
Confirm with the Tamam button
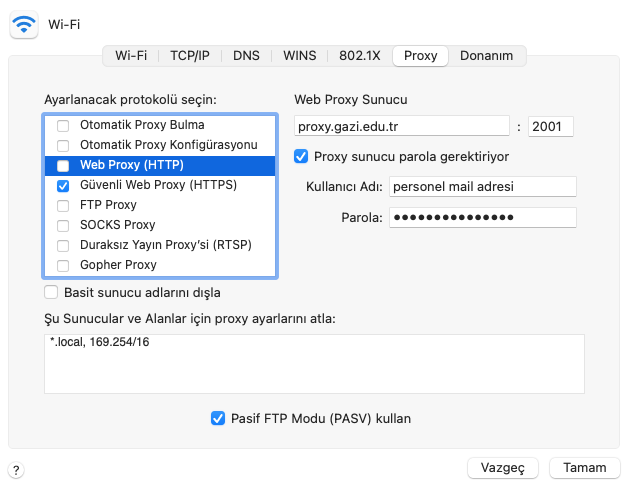pyautogui.click(x=585, y=468)
